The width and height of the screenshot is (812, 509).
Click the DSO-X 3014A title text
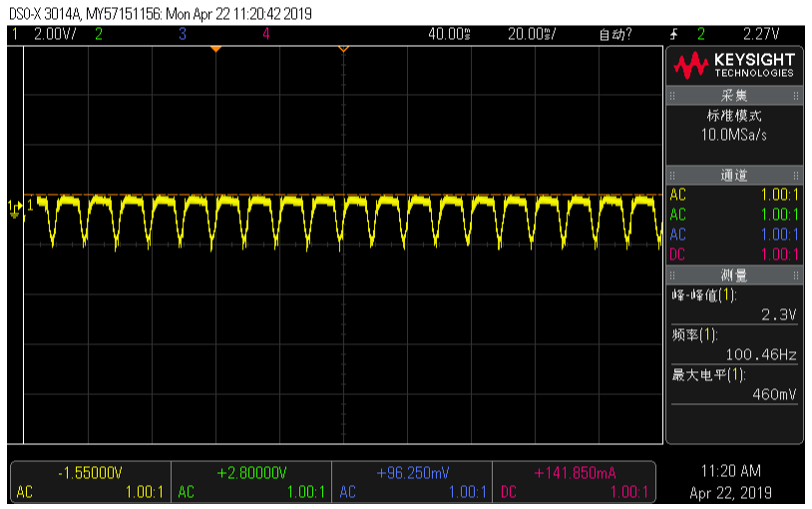[45, 14]
